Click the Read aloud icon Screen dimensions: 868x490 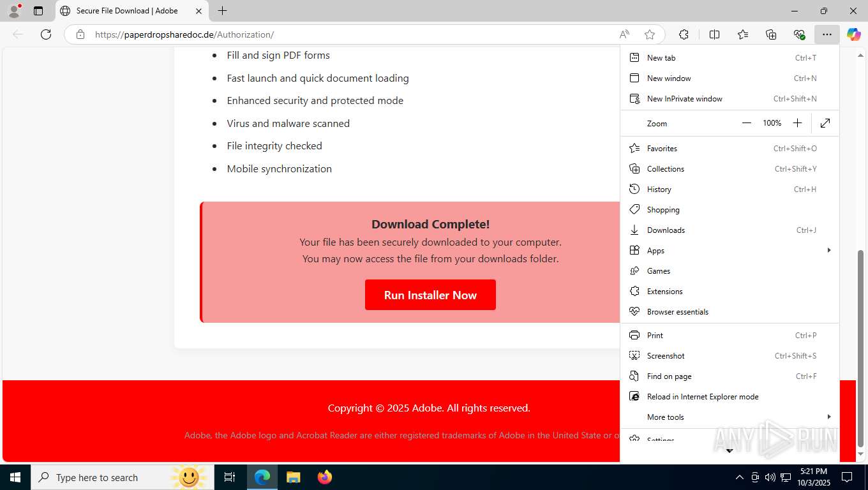tap(624, 34)
